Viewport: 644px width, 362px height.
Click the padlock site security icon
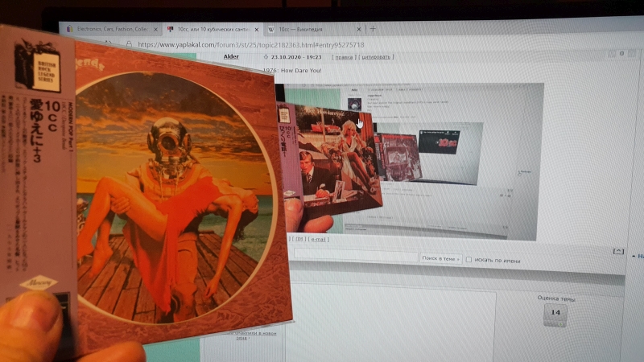coord(129,44)
